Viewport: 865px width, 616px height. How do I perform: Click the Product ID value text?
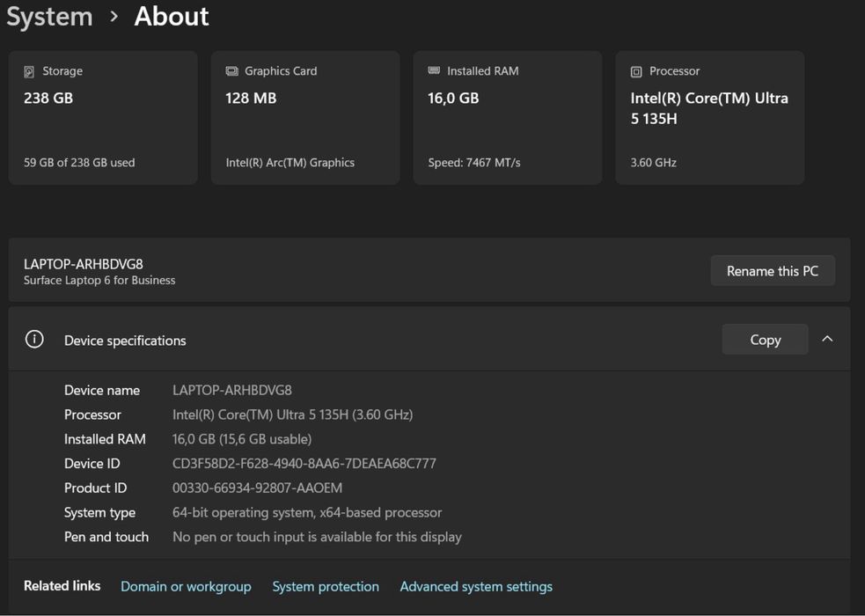pos(257,488)
